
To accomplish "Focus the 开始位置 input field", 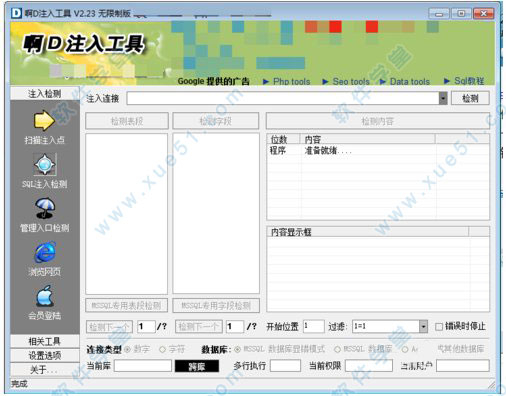I will click(314, 326).
